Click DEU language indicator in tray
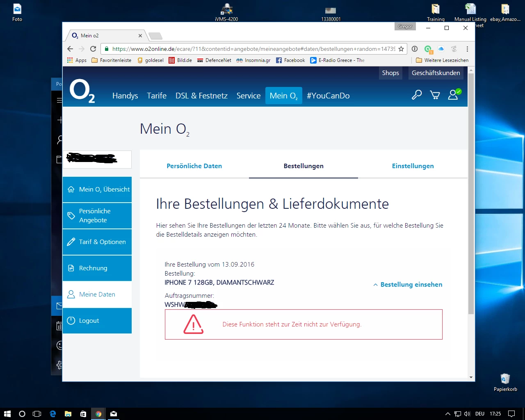 480,414
